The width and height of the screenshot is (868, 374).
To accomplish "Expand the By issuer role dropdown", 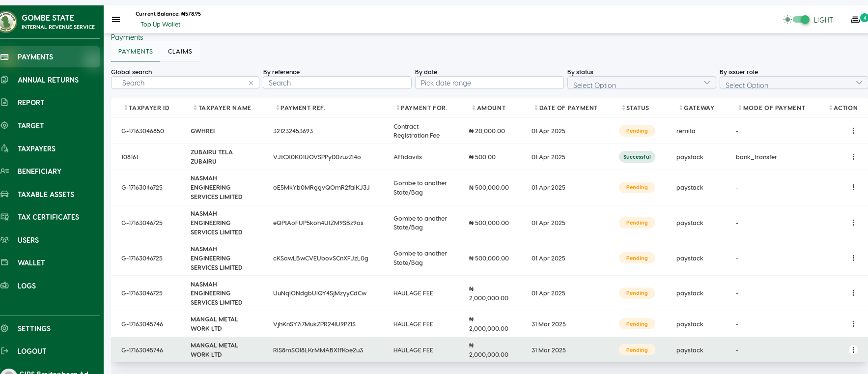I will (x=794, y=83).
